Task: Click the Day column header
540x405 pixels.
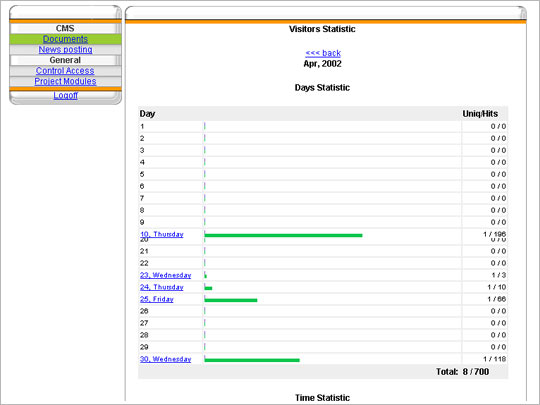Action: point(147,114)
